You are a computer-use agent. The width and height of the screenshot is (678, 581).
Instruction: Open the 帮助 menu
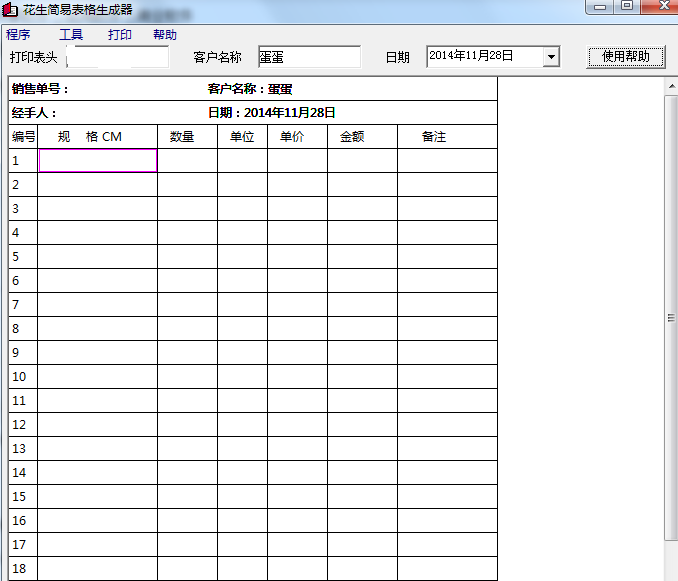[x=165, y=35]
